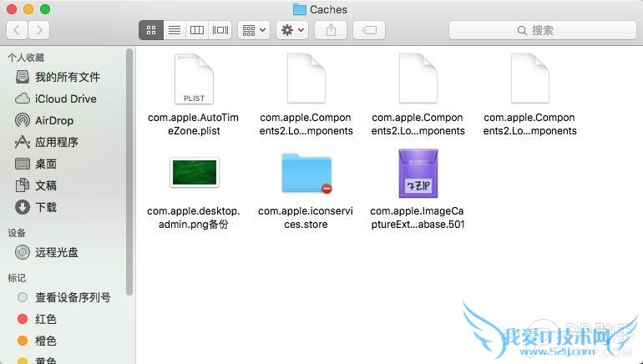Click the AirDrop radar icon
643x364 pixels.
23,120
